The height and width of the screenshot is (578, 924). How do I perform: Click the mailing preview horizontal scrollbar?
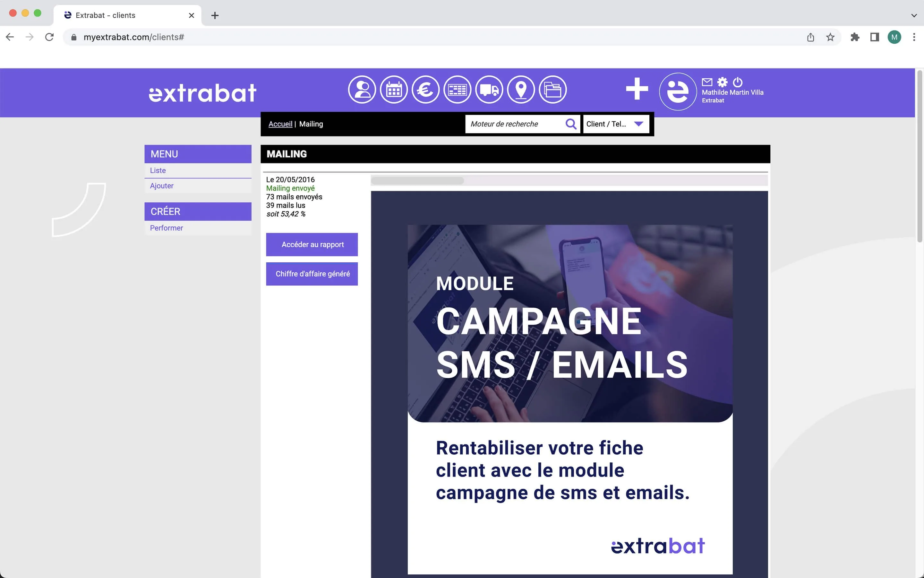click(417, 180)
